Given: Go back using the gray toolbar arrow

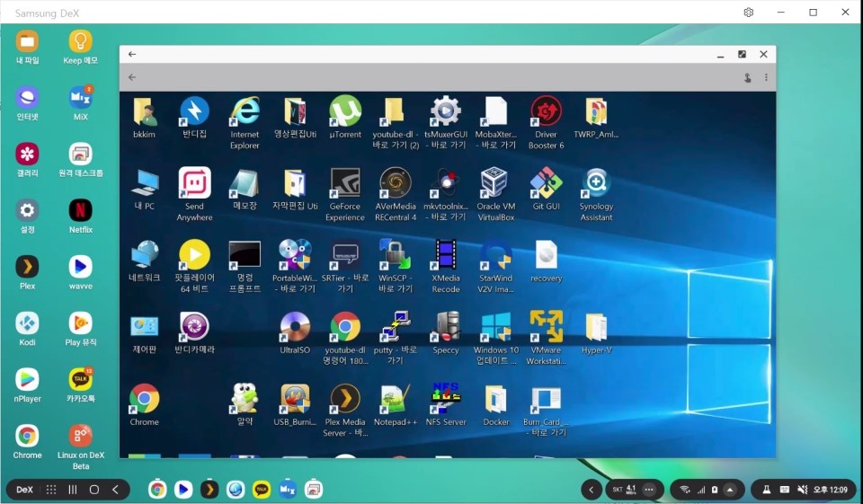Looking at the screenshot, I should (x=132, y=77).
